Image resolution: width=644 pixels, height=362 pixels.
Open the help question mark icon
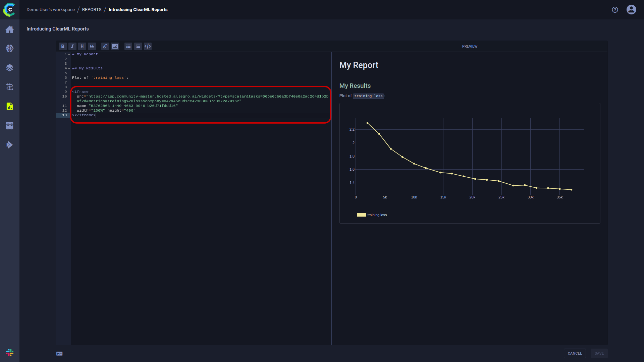coord(615,10)
